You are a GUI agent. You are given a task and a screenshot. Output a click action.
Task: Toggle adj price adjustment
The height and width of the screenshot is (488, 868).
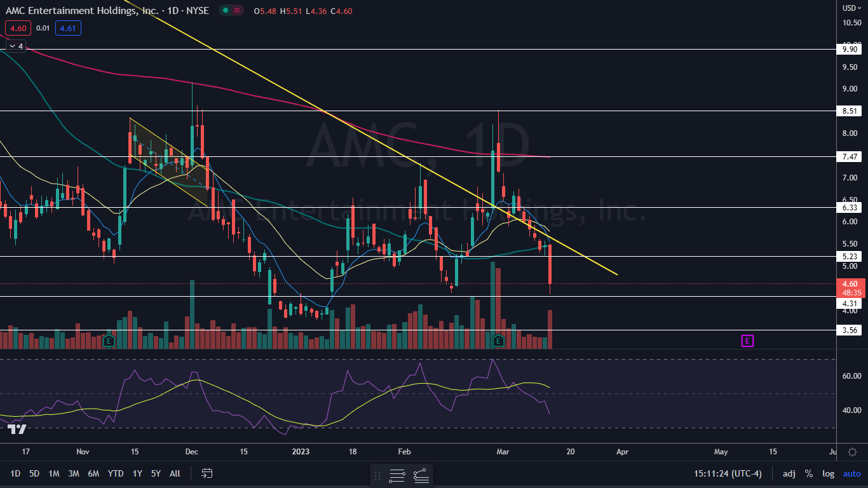tap(789, 473)
